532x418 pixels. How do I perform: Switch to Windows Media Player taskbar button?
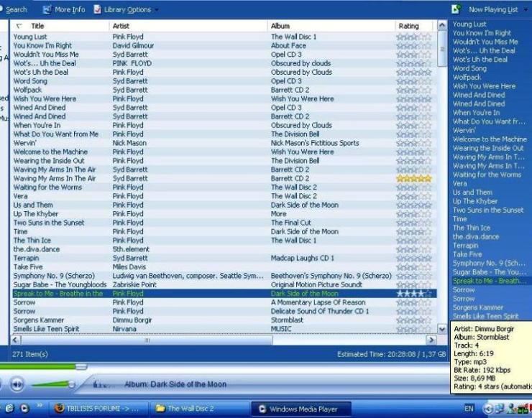(x=301, y=409)
